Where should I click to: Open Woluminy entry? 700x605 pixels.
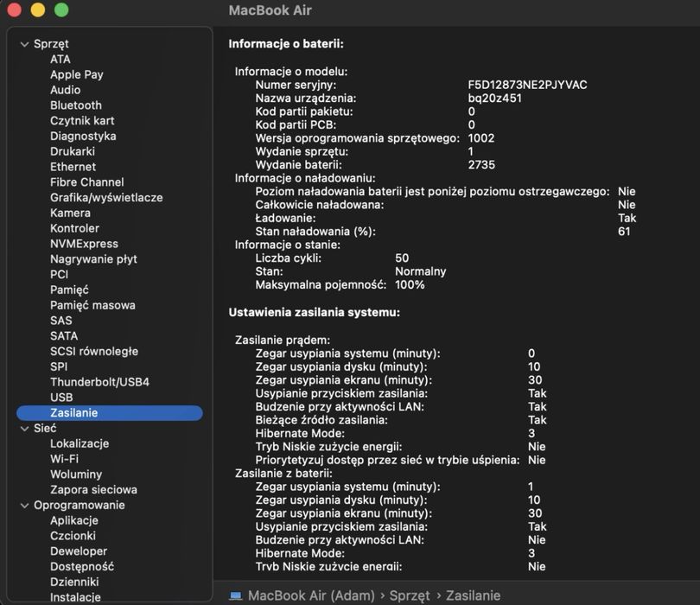tap(76, 474)
